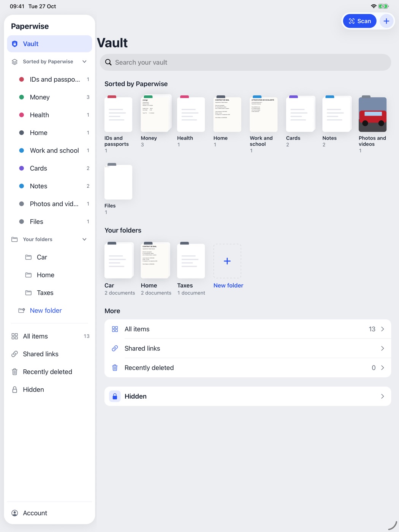Open the Account profile icon
The height and width of the screenshot is (532, 399).
pyautogui.click(x=15, y=513)
